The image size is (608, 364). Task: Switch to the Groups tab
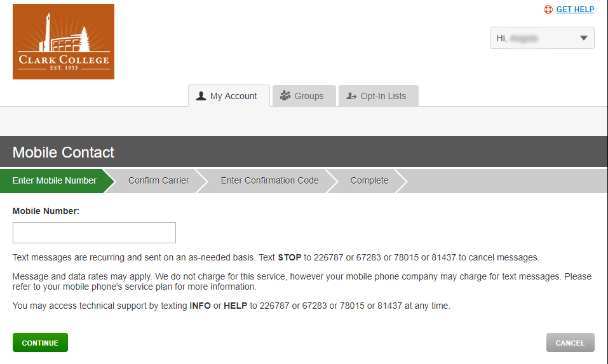click(x=304, y=96)
